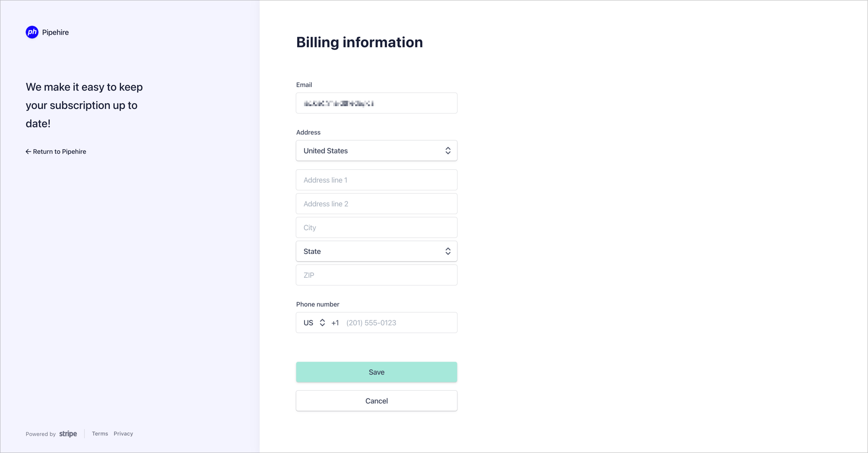Viewport: 868px width, 453px height.
Task: Select the City input field
Action: tap(376, 227)
